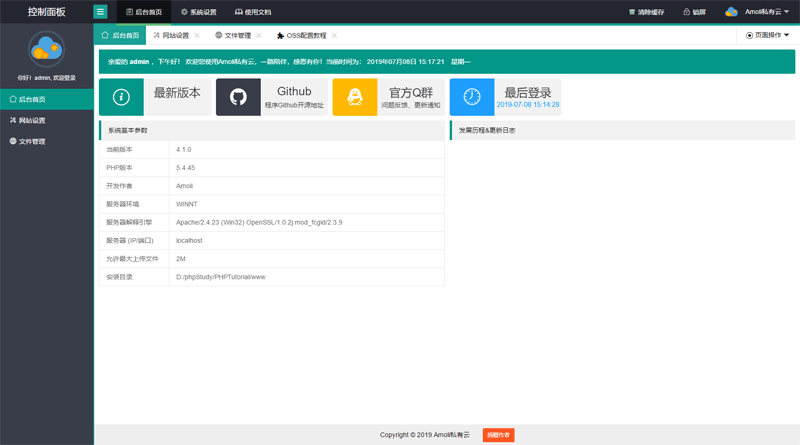The width and height of the screenshot is (800, 445).
Task: Click the 发展历程&更新日志 panel header
Action: click(x=622, y=130)
